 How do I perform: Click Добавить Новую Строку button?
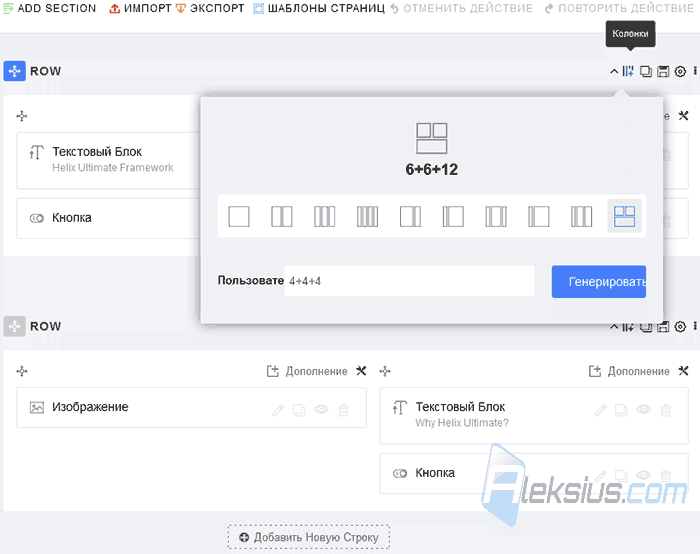click(309, 537)
